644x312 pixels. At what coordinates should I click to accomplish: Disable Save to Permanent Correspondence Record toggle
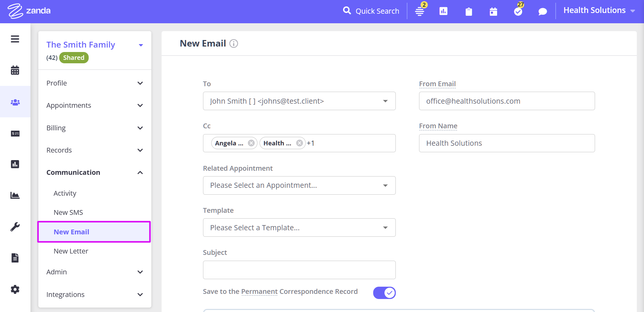point(384,293)
